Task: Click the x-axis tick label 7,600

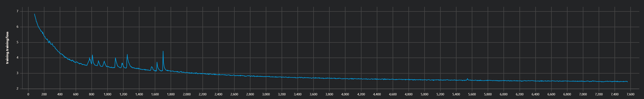Action: tap(631, 94)
